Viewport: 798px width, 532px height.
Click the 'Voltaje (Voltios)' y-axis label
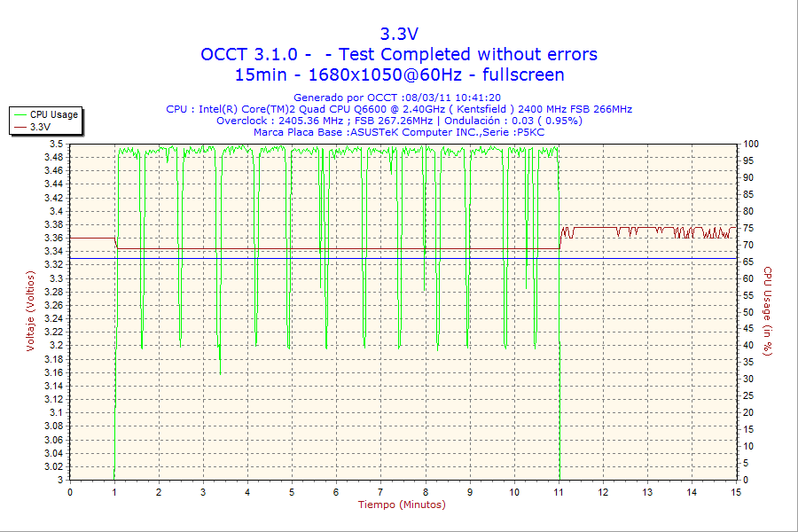(31, 311)
